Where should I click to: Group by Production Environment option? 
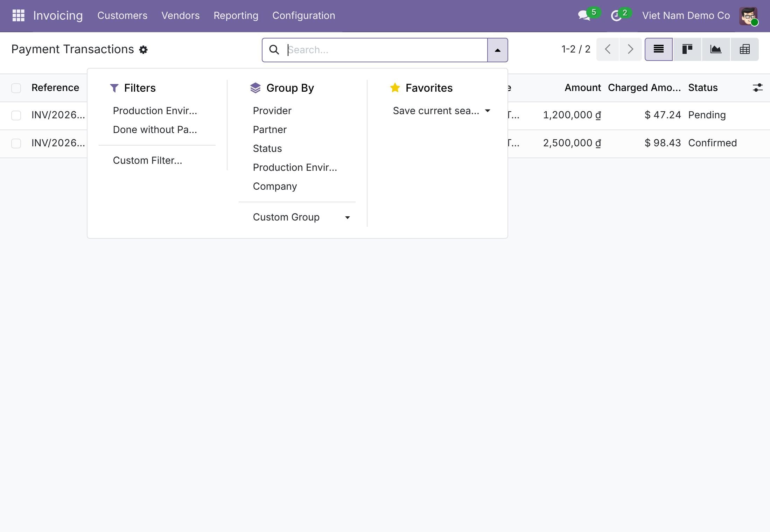(x=297, y=168)
